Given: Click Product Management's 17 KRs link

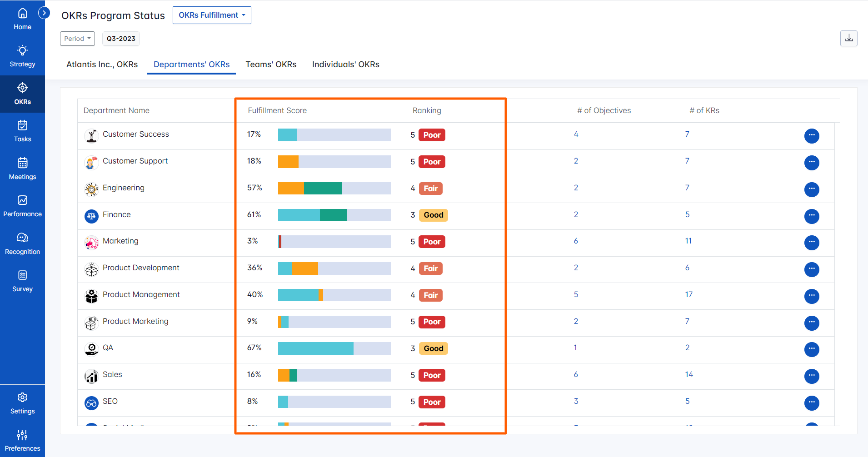Looking at the screenshot, I should 688,295.
